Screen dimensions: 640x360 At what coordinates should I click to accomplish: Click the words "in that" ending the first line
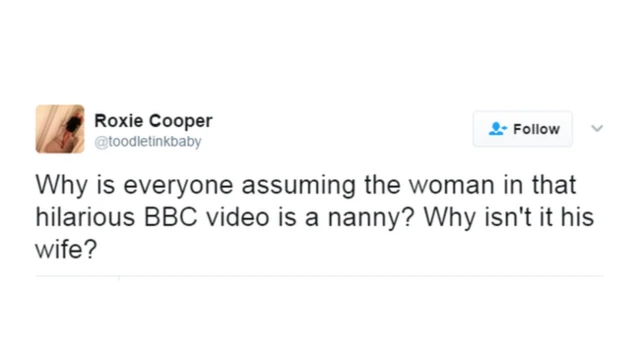click(x=540, y=184)
